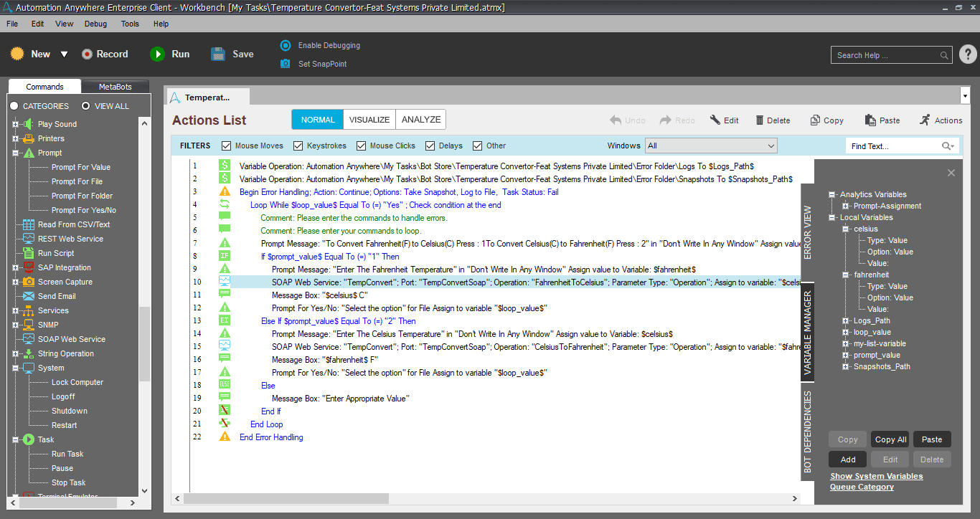Click the Paste clipboard icon in toolbar
Viewport: 980px width, 519px height.
click(x=870, y=120)
